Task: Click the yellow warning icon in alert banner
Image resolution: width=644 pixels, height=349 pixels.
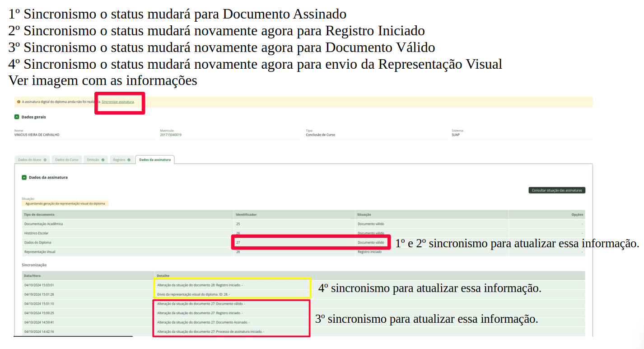Action: tap(19, 102)
